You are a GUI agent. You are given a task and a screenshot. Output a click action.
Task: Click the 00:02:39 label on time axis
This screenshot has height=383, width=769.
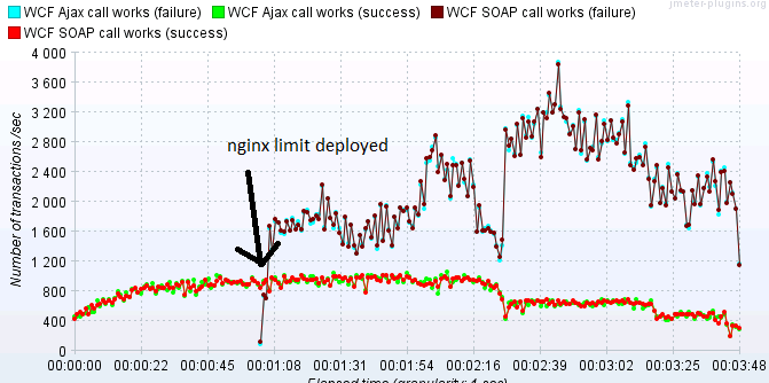point(540,366)
